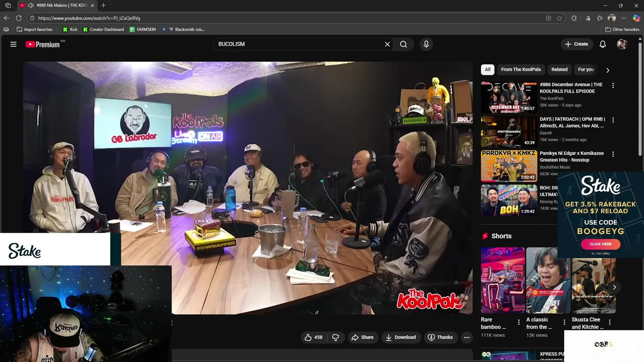This screenshot has width=644, height=362.
Task: Open the Skusta Clee and Kitchie short
Action: 593,280
